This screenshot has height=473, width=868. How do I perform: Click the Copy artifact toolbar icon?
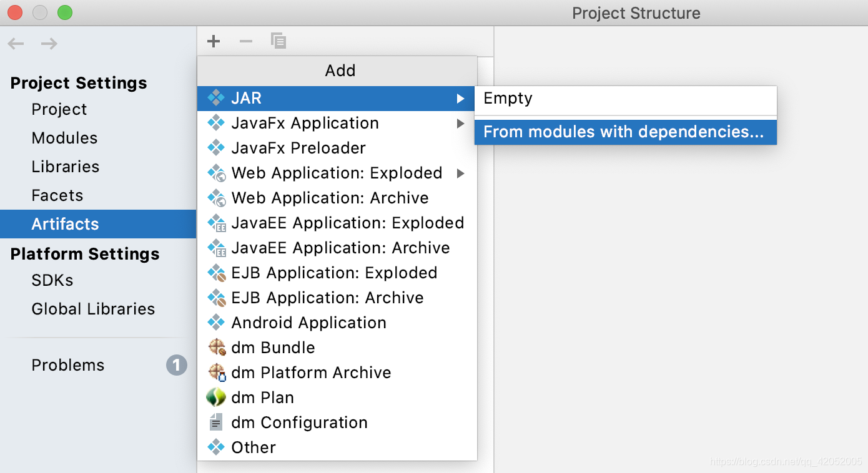279,41
